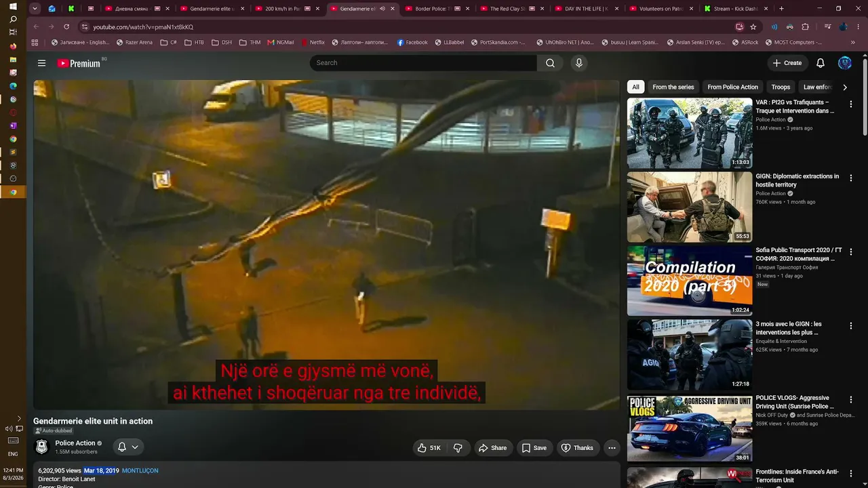Open the THM bookmarks folder

pyautogui.click(x=250, y=42)
